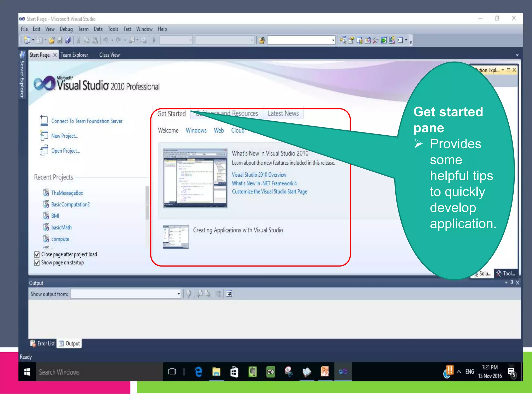Click the Save All toolbar icon
This screenshot has width=532, height=399.
pos(68,40)
